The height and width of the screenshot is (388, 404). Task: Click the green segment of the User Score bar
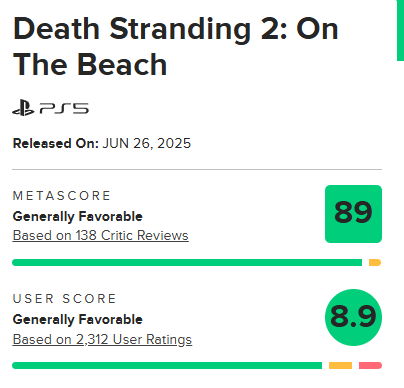pyautogui.click(x=167, y=365)
